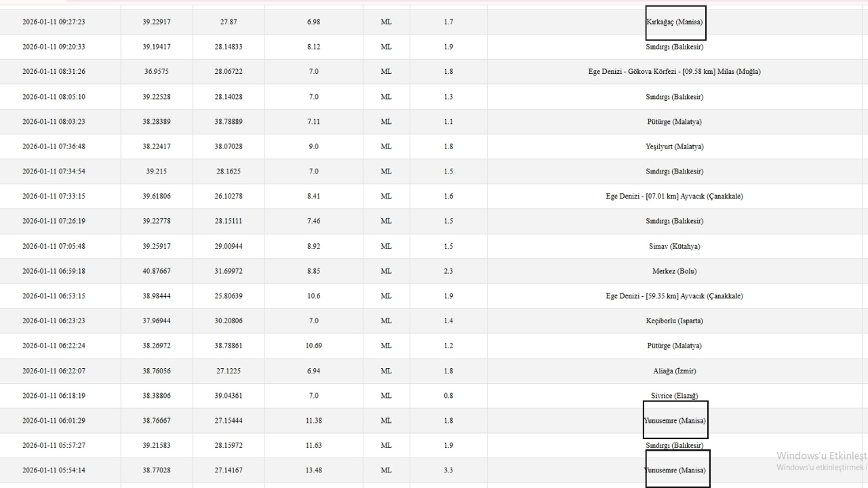Click the Keçiborlu (Isparta) location entry

coord(674,321)
